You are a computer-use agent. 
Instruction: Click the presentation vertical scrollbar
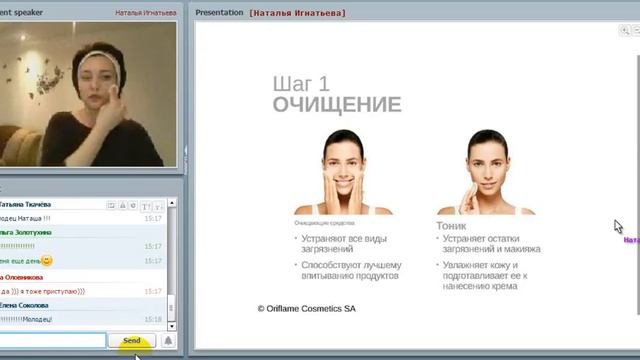point(638,184)
